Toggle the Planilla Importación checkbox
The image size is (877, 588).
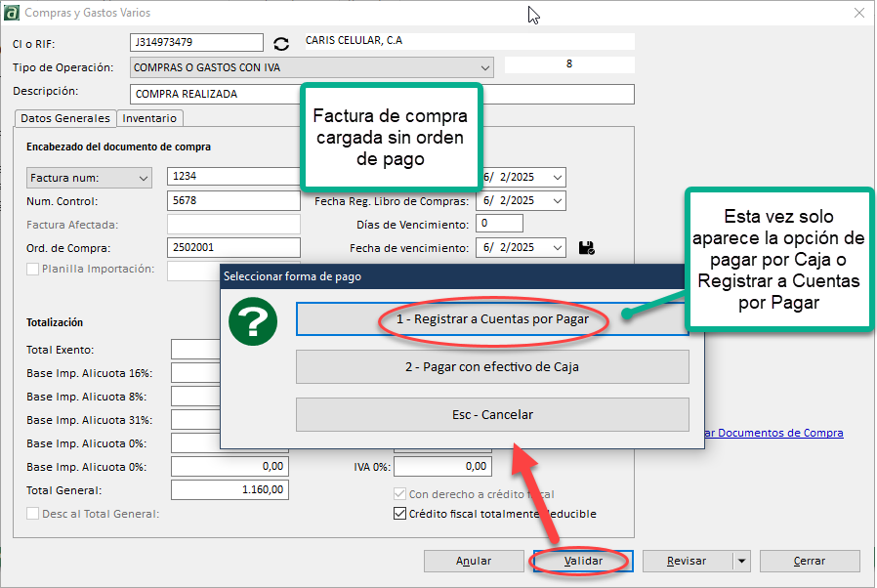coord(34,271)
